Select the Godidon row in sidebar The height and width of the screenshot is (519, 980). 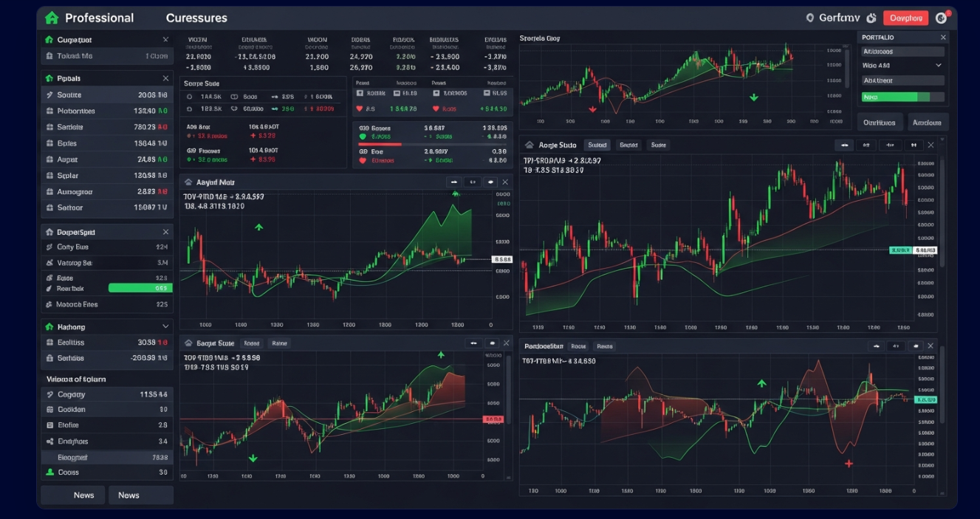107,410
